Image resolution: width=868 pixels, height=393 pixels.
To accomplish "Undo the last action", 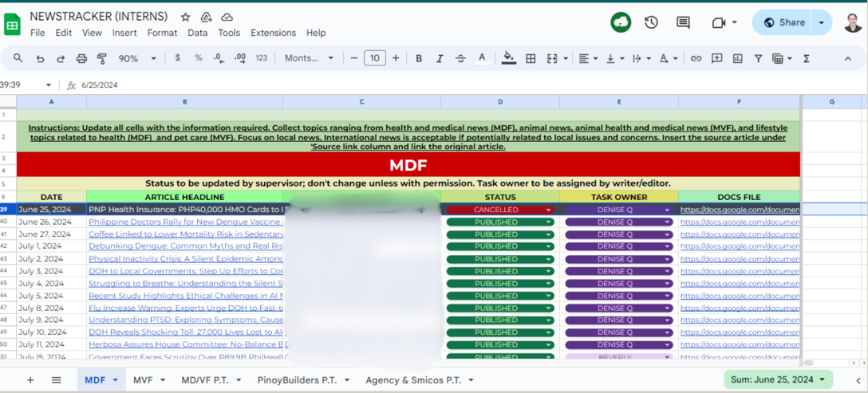I will point(40,58).
